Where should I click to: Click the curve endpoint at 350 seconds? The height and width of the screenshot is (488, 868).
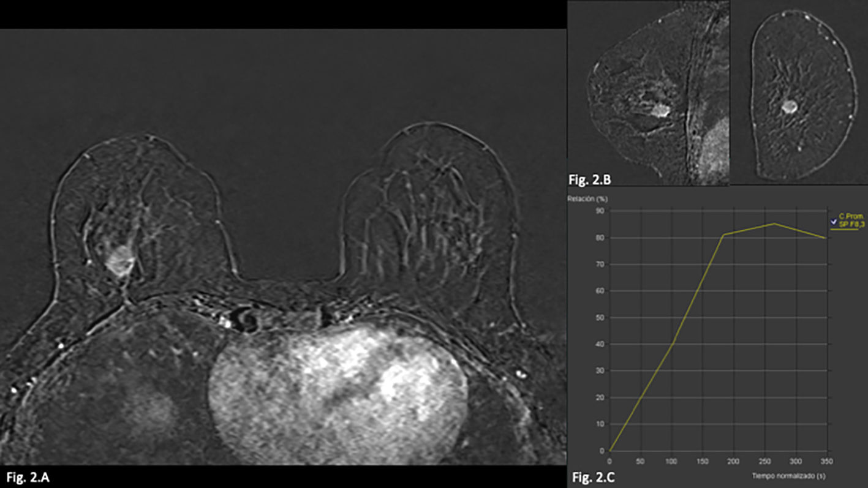point(826,238)
